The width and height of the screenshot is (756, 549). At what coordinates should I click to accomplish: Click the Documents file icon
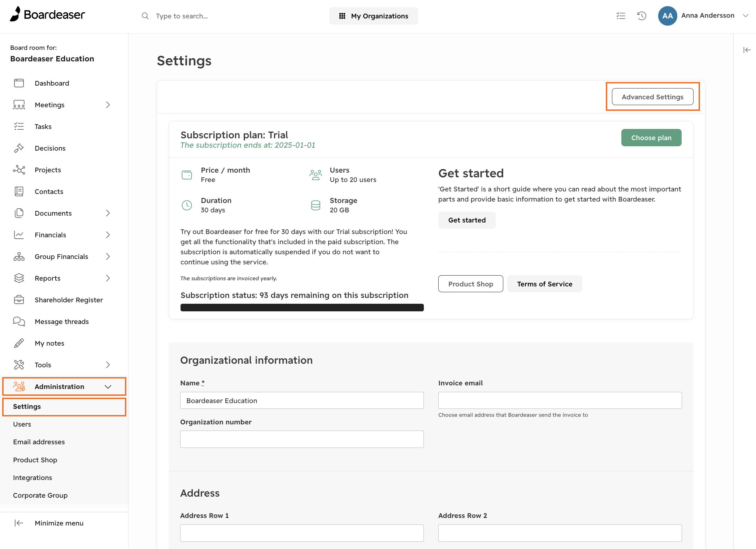[x=19, y=213]
